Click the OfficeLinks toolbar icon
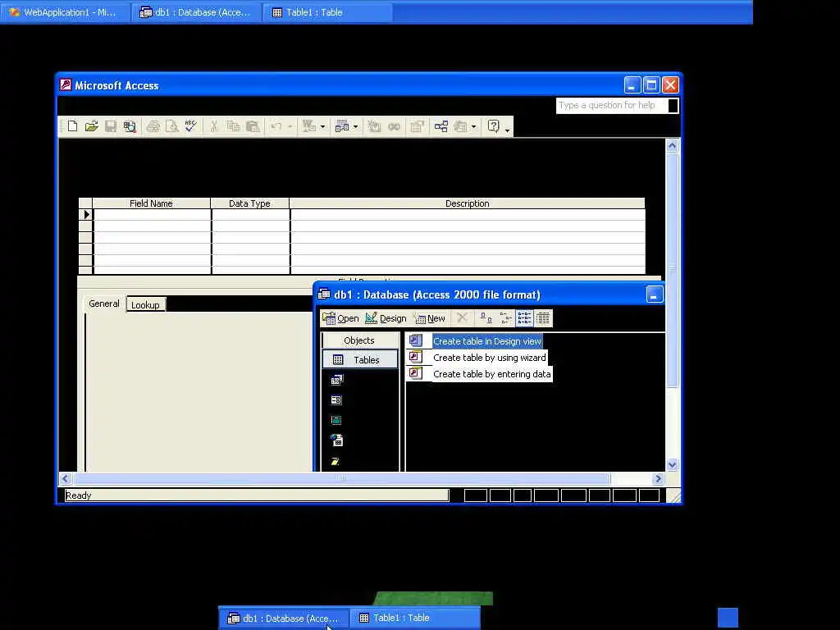840x630 pixels. tap(309, 126)
